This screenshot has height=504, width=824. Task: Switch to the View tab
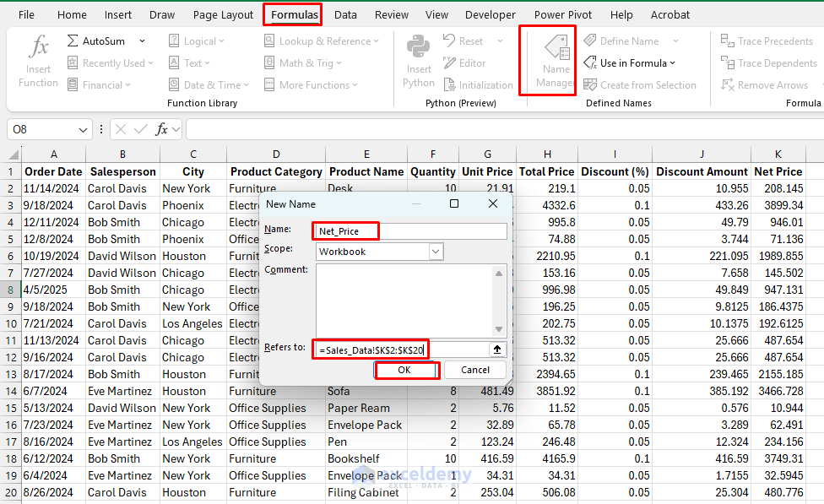click(436, 14)
